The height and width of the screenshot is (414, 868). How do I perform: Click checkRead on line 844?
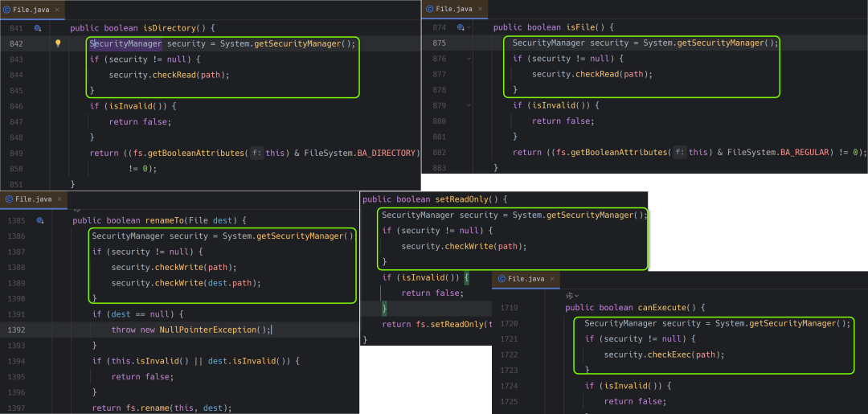pos(174,75)
